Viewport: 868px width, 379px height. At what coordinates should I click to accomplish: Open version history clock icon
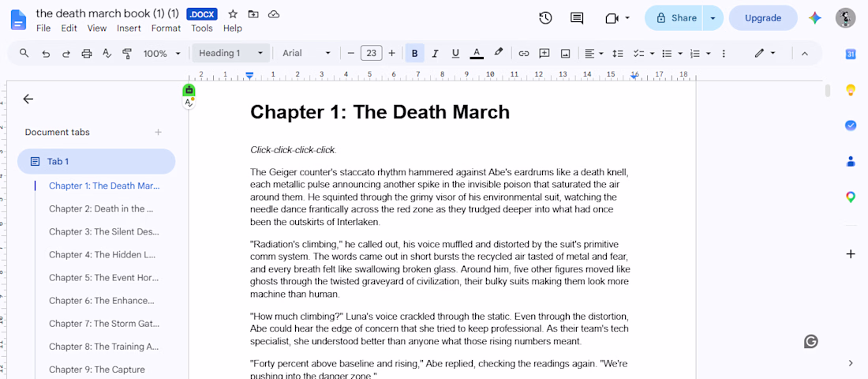point(545,18)
